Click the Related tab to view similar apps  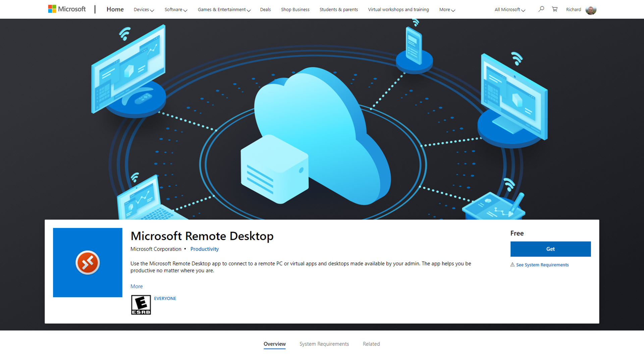point(371,344)
